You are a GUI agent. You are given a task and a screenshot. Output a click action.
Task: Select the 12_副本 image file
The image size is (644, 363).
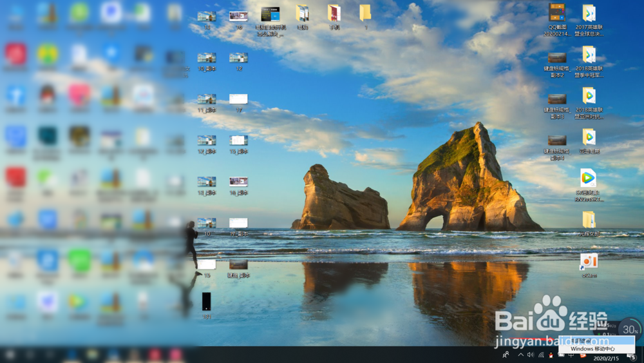(x=207, y=144)
